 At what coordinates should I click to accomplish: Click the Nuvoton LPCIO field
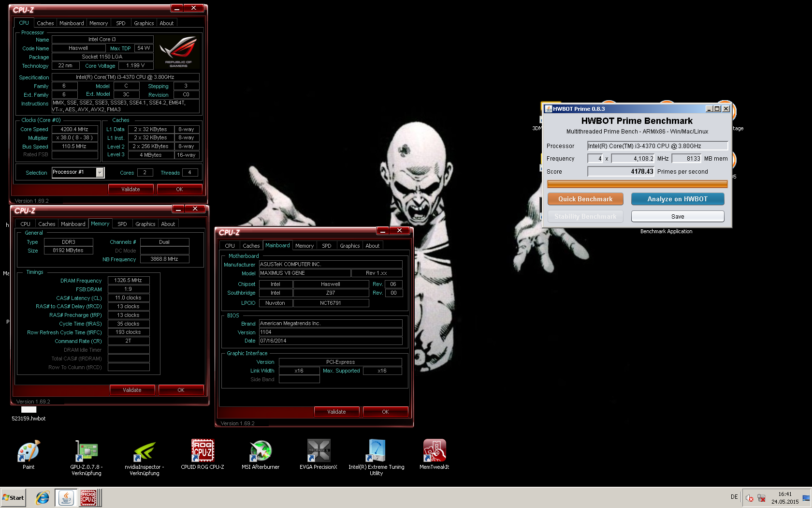click(275, 303)
